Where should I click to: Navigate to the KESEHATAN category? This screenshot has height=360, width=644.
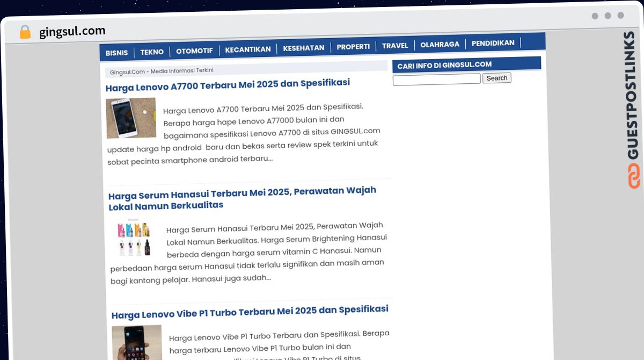[304, 48]
